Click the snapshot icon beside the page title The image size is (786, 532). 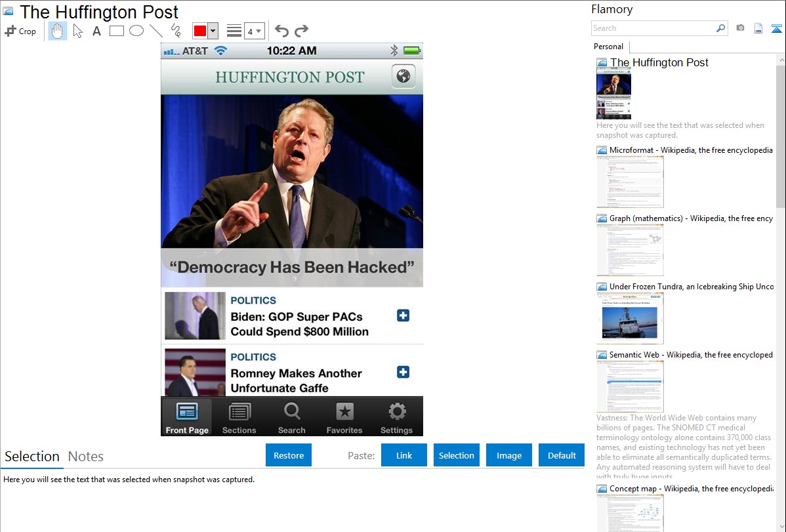coord(9,11)
